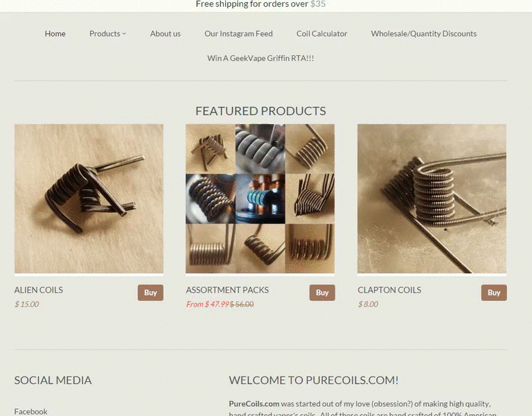Open the About us page
Image resolution: width=532 pixels, height=416 pixels.
pyautogui.click(x=166, y=33)
